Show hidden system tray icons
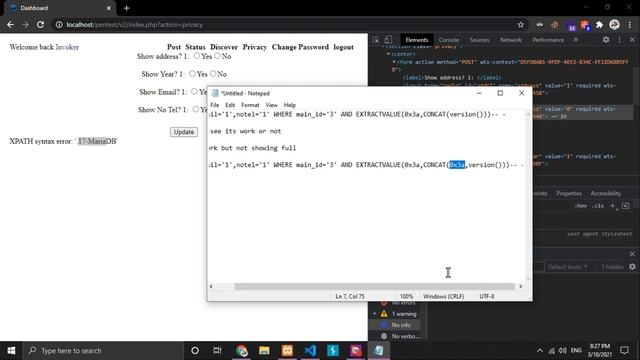The height and width of the screenshot is (360, 640). point(540,351)
